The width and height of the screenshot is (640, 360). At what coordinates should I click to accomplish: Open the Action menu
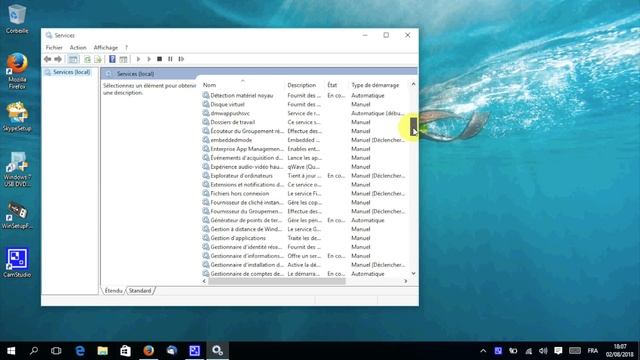click(x=78, y=48)
